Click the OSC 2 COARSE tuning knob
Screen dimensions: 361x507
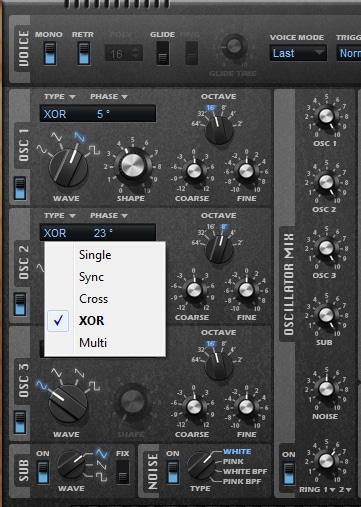click(x=194, y=290)
